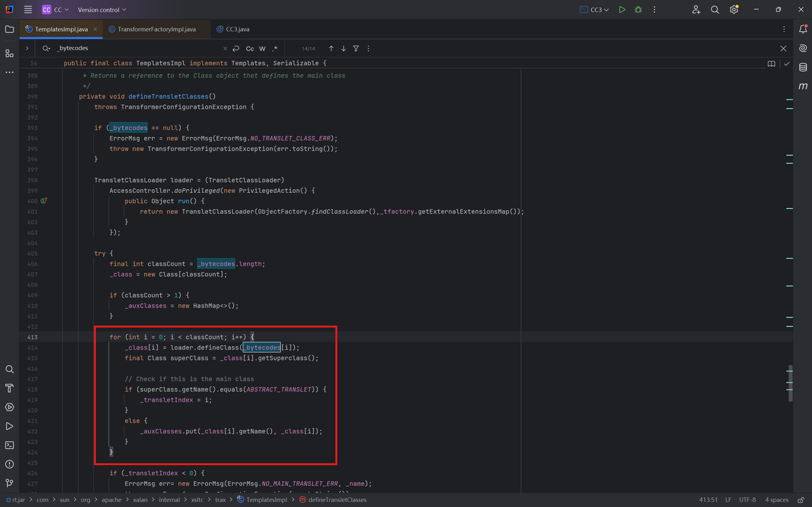Expand the Version control dropdown
The width and height of the screenshot is (812, 507).
[x=101, y=10]
